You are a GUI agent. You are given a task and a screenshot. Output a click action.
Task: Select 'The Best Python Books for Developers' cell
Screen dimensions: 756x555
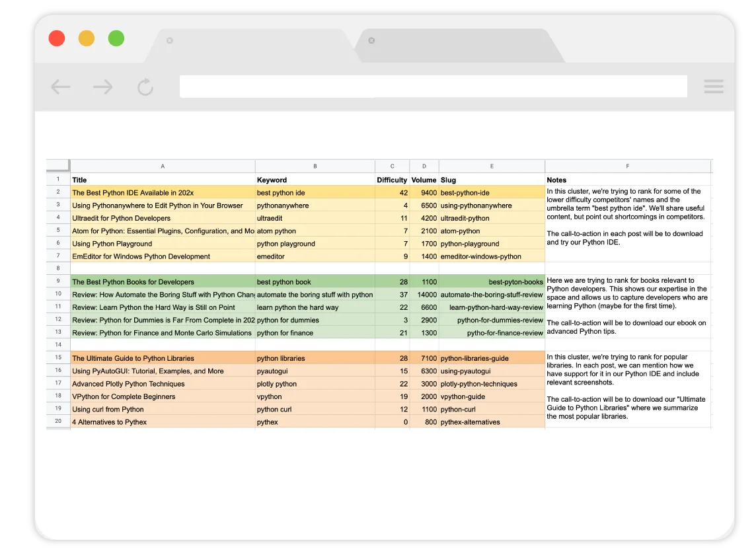click(x=163, y=282)
